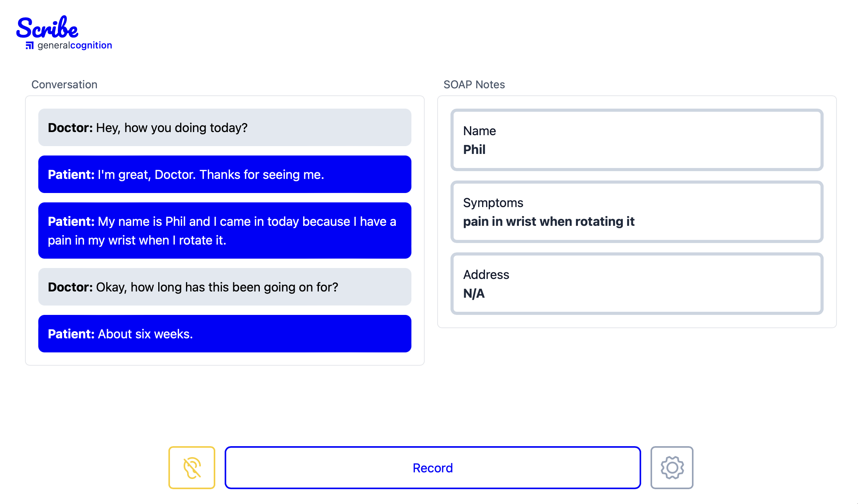Click the SOAP Notes panel heading
Viewport: 858px width, 504px height.
(474, 84)
